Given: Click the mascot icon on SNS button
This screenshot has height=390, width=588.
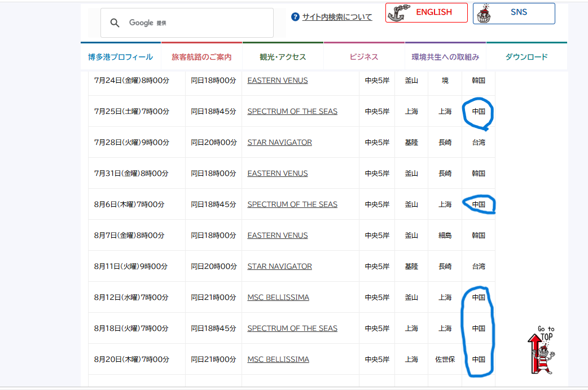Looking at the screenshot, I should pyautogui.click(x=484, y=14).
